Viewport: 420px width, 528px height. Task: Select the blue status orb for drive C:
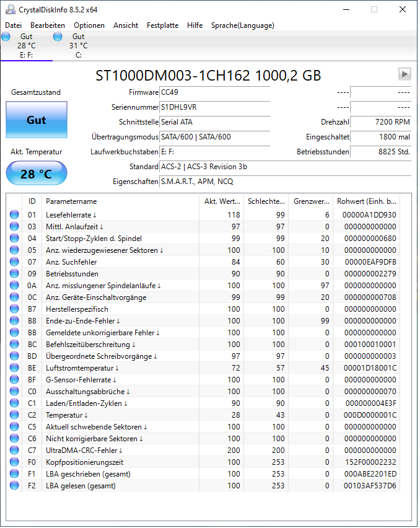click(x=58, y=37)
